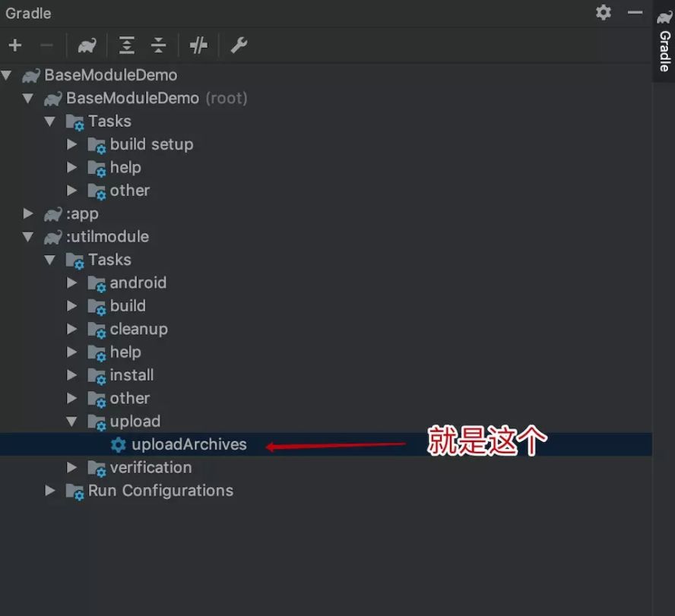Click the Gradle panel title
The width and height of the screenshot is (675, 616).
click(28, 14)
